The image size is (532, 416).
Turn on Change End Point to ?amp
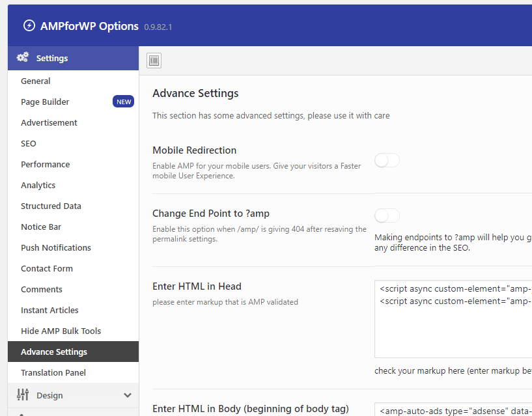[387, 215]
